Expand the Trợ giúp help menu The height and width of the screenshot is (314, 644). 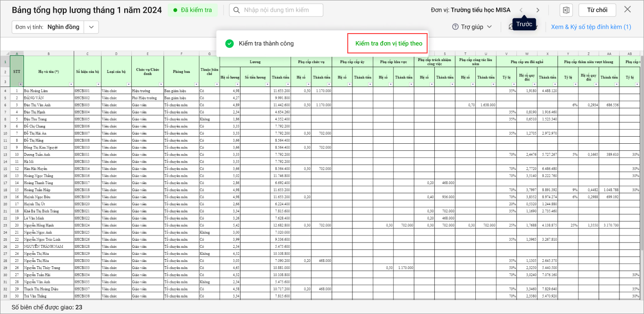point(489,27)
